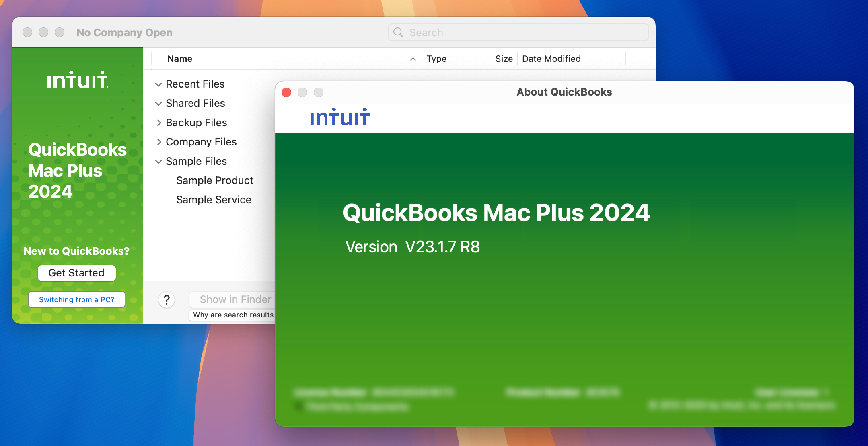Screen dimensions: 868x446
Task: Toggle the Name column sort arrow
Action: click(413, 59)
